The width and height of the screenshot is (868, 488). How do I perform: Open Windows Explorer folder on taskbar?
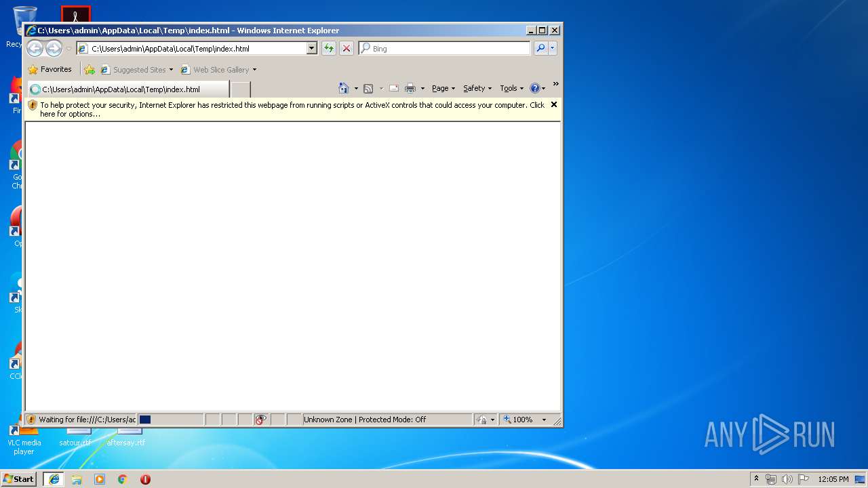coord(77,479)
